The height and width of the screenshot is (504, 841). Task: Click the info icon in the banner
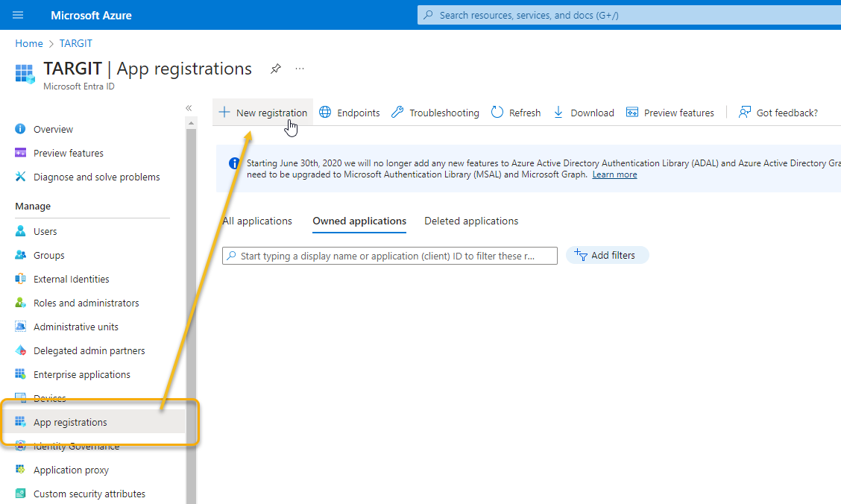click(x=234, y=163)
